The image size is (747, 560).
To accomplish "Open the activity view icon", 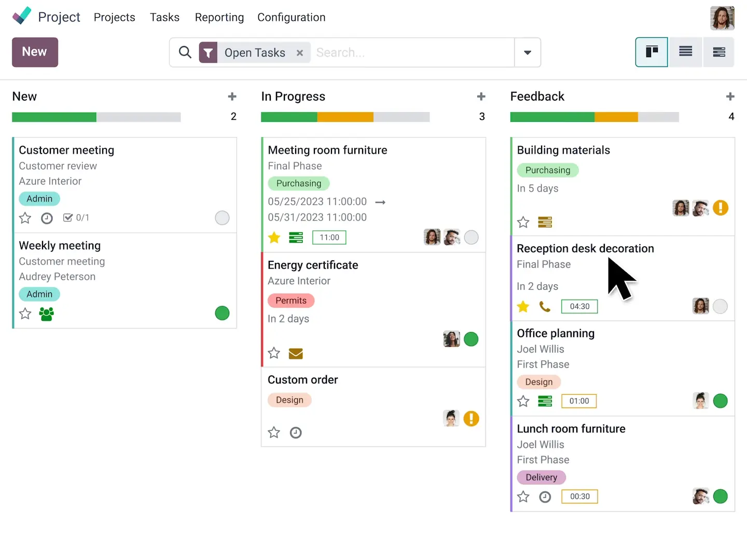I will pyautogui.click(x=719, y=52).
